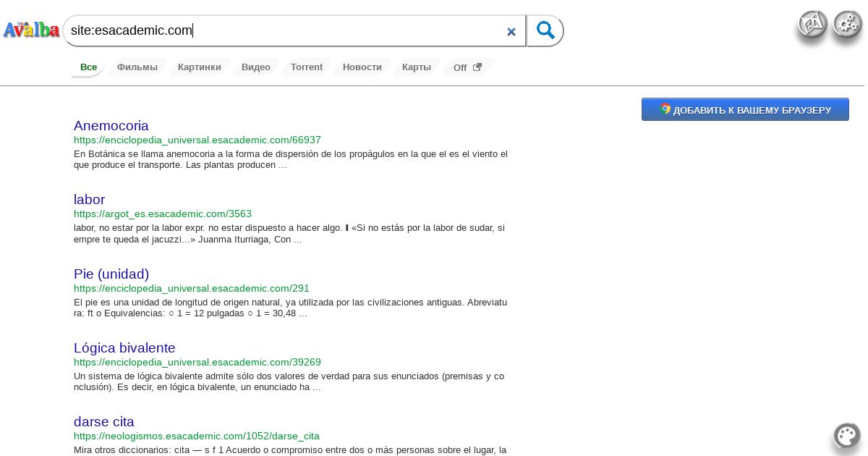Click the Avalba logo

[x=31, y=30]
